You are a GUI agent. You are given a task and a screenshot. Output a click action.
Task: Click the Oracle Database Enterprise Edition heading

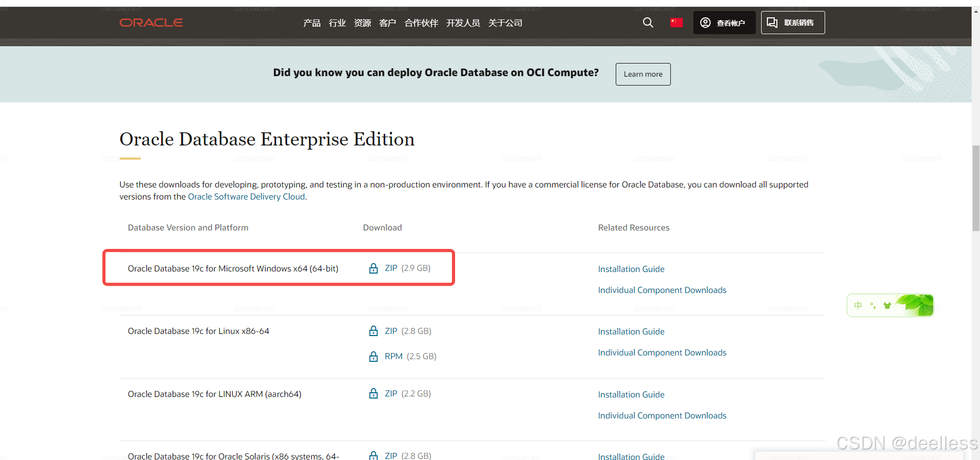click(x=267, y=139)
